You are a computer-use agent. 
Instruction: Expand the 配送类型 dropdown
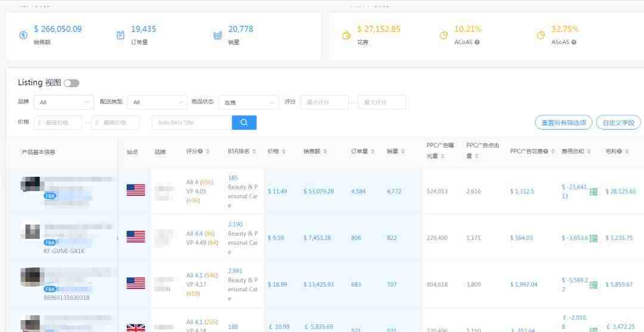point(157,102)
